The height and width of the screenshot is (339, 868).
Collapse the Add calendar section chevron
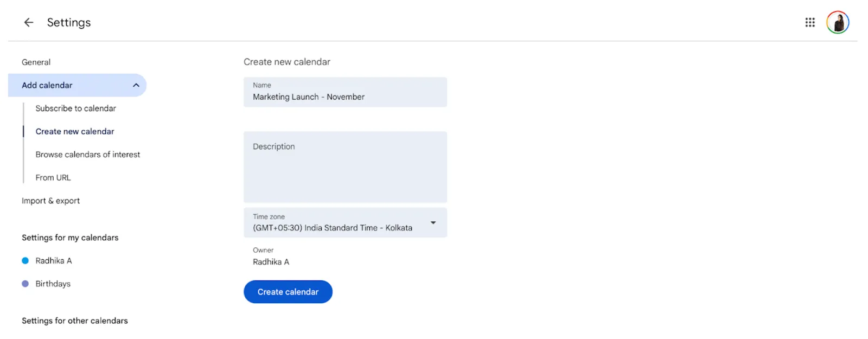[x=136, y=85]
